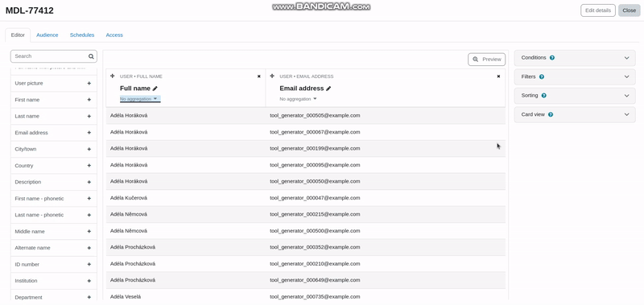Add the First name - phonetic column
The image size is (644, 305).
point(89,198)
